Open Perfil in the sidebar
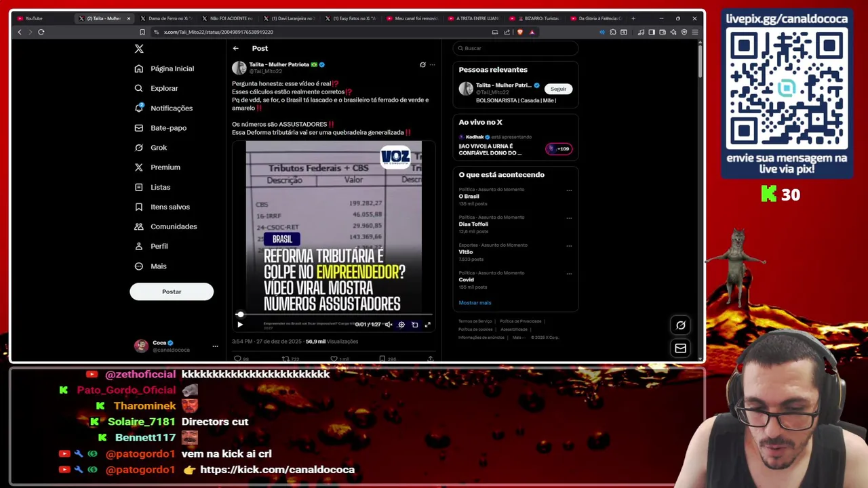This screenshot has width=868, height=488. (151, 246)
